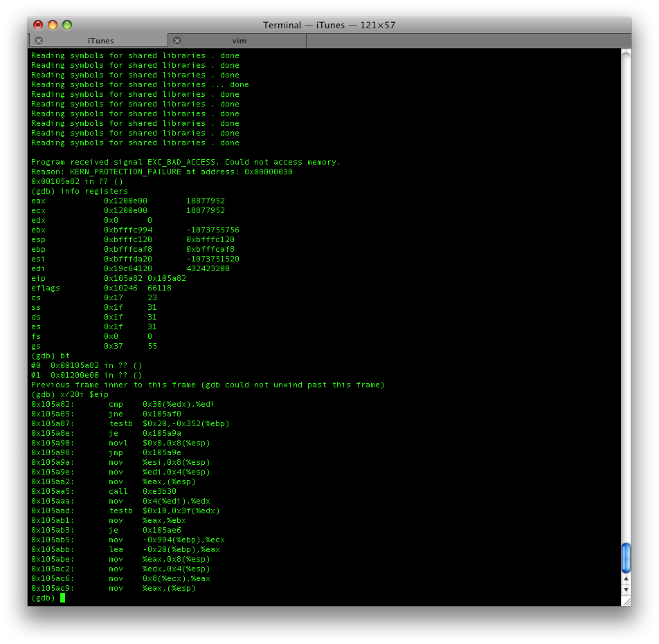Screen dimensions: 659x644
Task: Click cmp instruction at 0x105a82
Action: click(162, 404)
